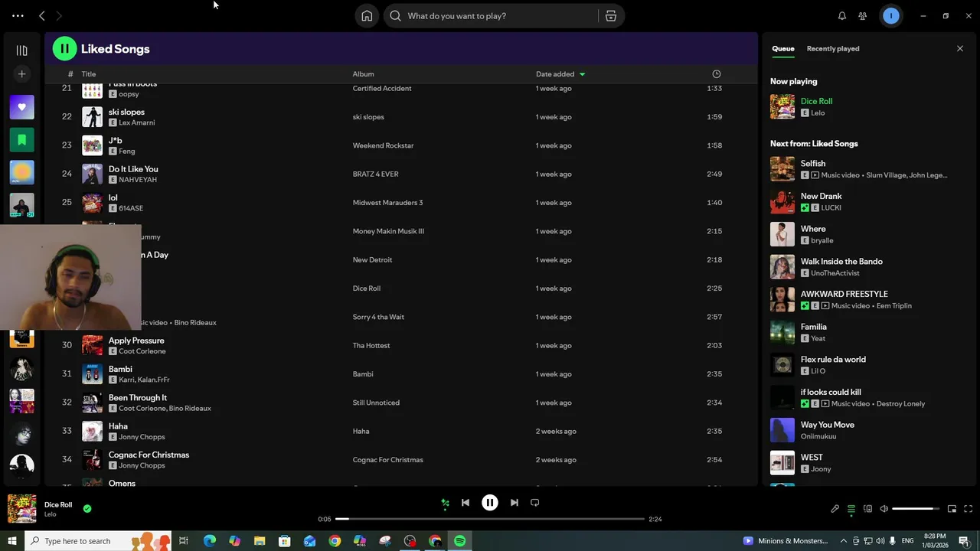Image resolution: width=980 pixels, height=551 pixels.
Task: Open the now playing Dice Roll cover thumbnail
Action: coord(21,509)
